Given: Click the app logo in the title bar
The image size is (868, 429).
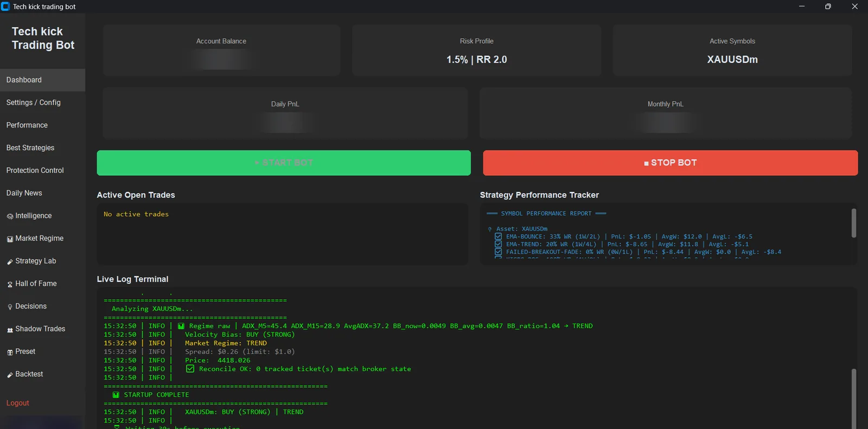Looking at the screenshot, I should coord(5,7).
